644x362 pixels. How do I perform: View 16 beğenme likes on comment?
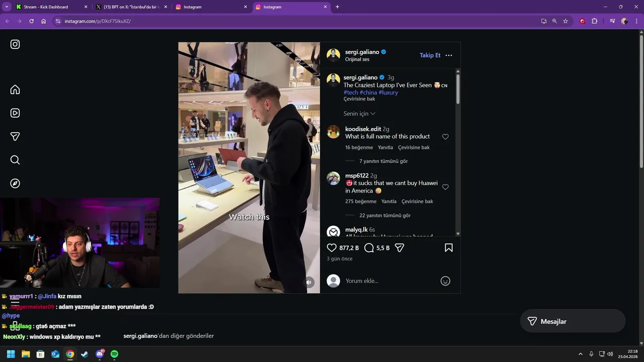(359, 148)
